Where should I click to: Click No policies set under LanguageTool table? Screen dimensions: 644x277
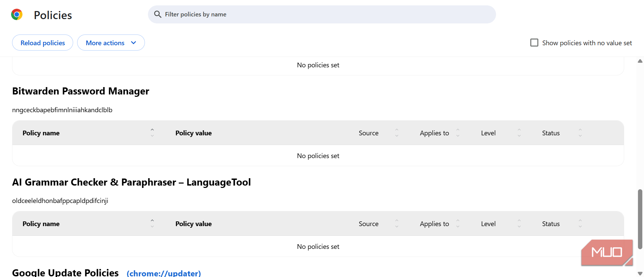click(x=318, y=247)
